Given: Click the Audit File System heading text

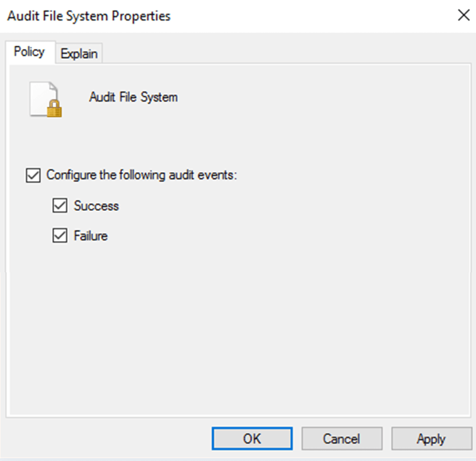Looking at the screenshot, I should coord(133,97).
